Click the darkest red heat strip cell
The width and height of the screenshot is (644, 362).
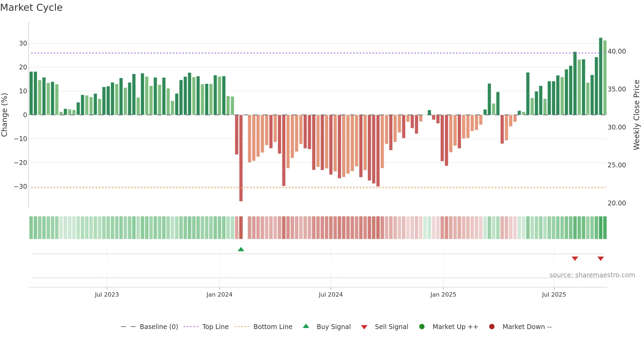point(241,228)
